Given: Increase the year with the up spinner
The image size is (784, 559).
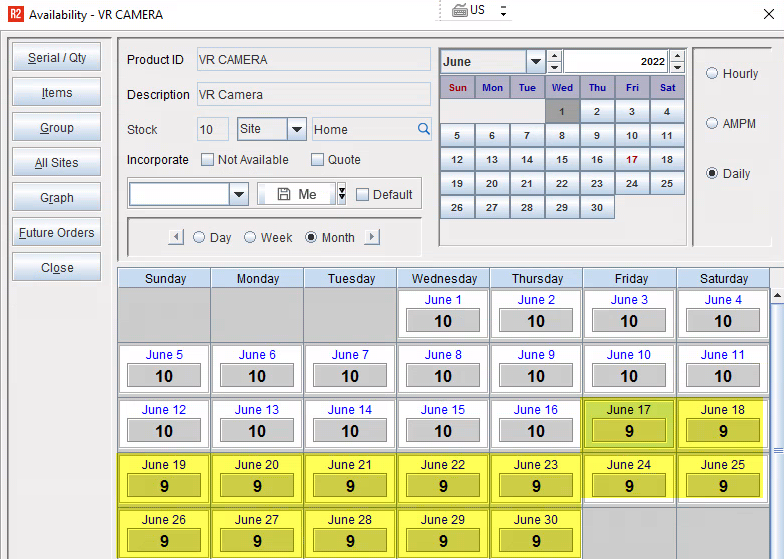Looking at the screenshot, I should point(677,56).
